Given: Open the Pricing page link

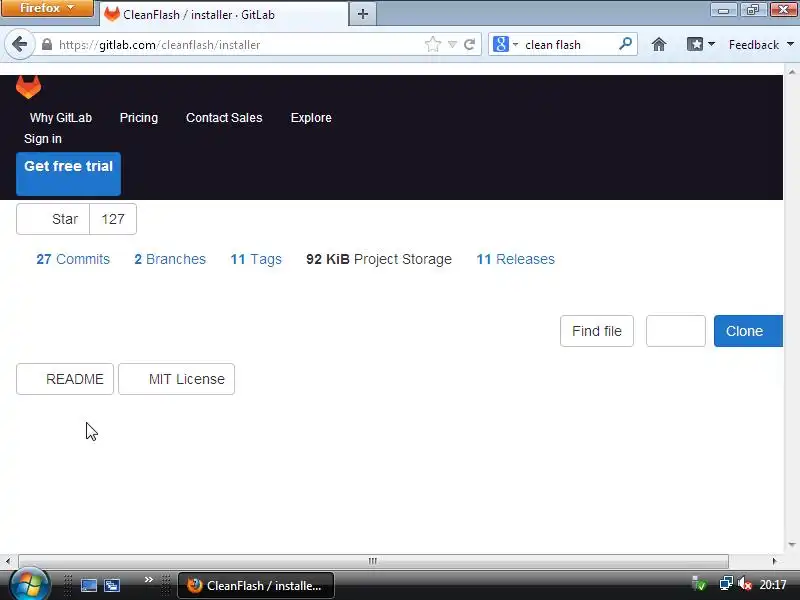Looking at the screenshot, I should [x=139, y=118].
